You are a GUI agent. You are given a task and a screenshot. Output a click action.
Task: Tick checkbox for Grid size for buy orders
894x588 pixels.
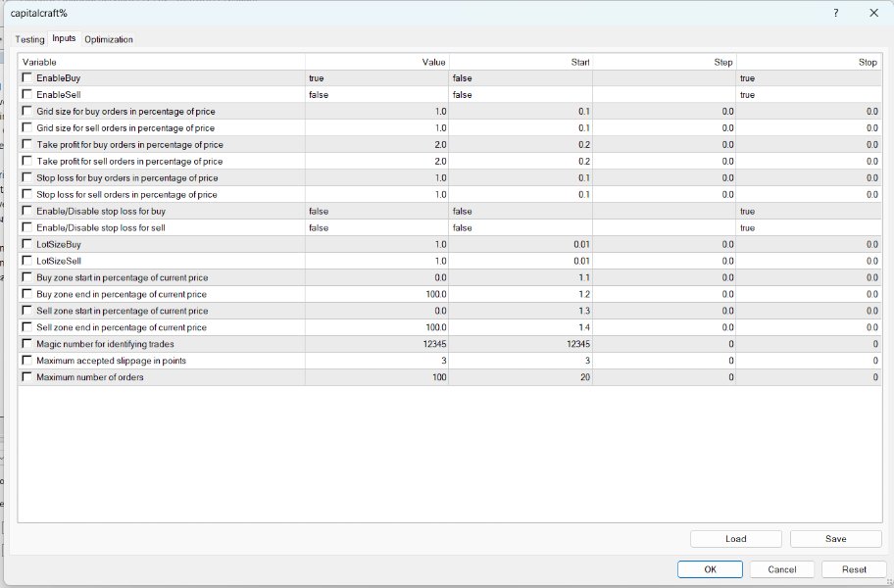(x=26, y=111)
